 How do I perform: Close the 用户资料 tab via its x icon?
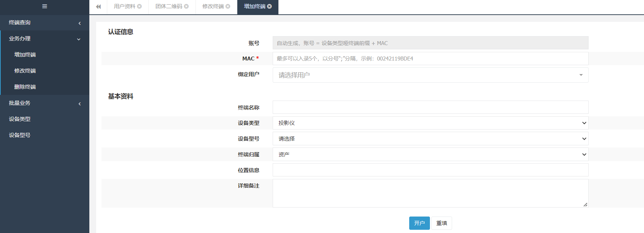click(x=139, y=6)
